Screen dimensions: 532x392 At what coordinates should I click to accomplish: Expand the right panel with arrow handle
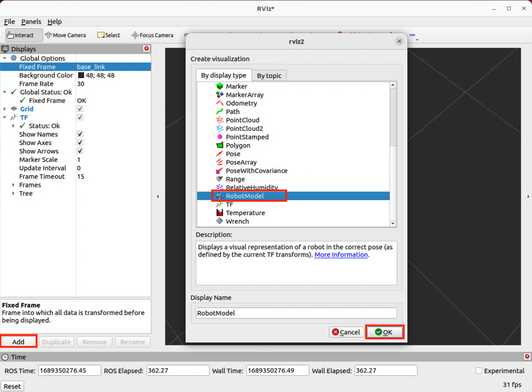click(x=528, y=196)
